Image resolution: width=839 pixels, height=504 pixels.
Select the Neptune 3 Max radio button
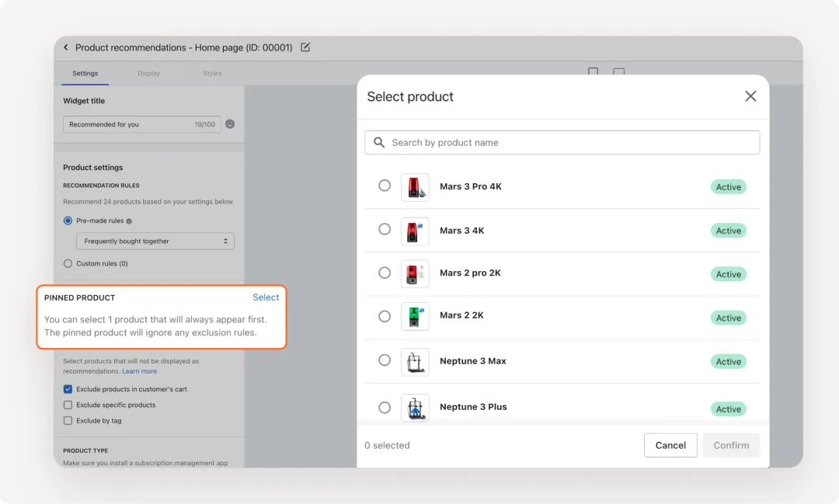click(385, 360)
